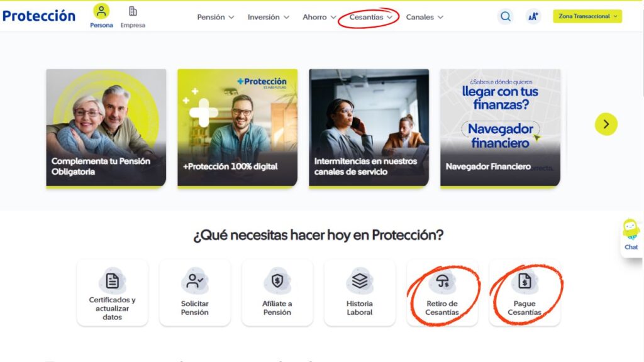Expand the Inversión dropdown menu
The height and width of the screenshot is (362, 644).
click(x=269, y=17)
